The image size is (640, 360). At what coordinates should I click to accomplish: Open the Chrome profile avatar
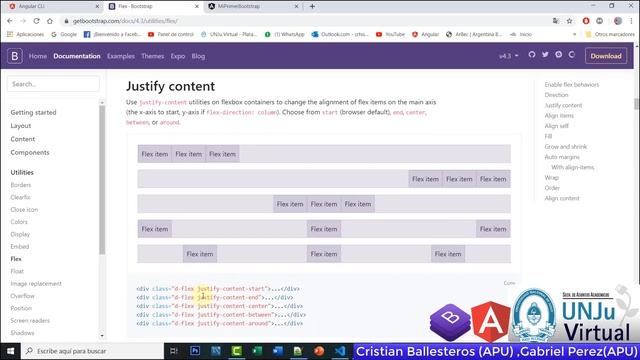[x=618, y=21]
